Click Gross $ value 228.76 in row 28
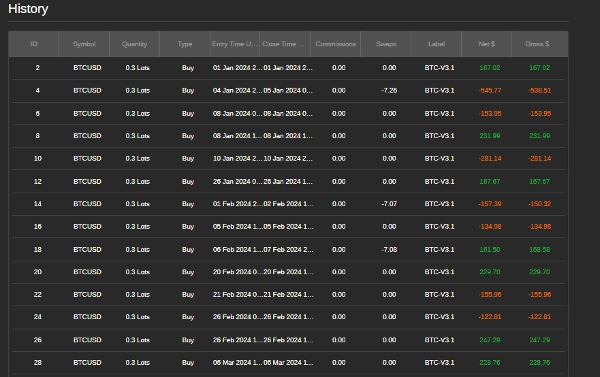The image size is (600, 377). pos(540,362)
